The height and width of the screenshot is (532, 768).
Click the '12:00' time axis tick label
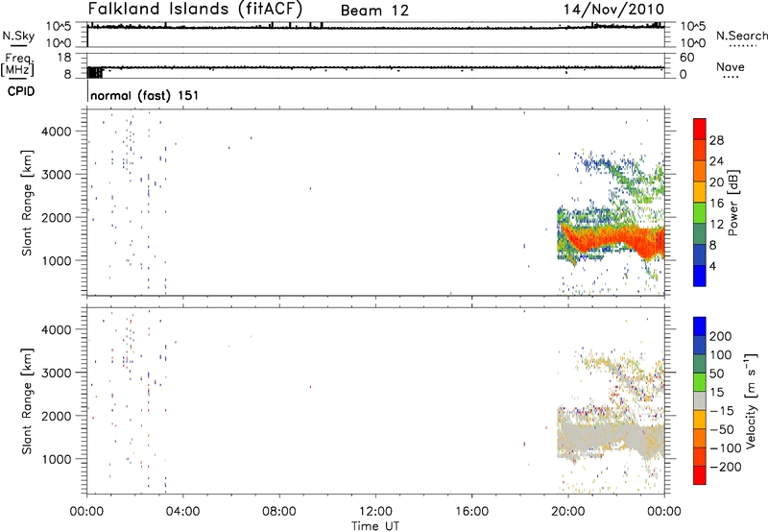point(375,512)
